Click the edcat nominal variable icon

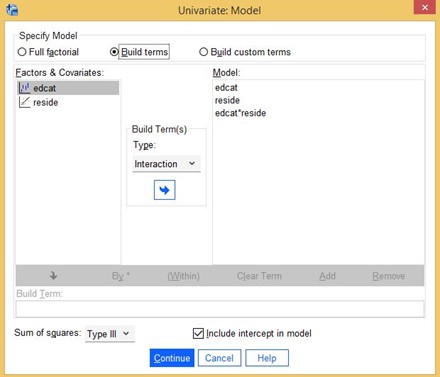[x=24, y=88]
